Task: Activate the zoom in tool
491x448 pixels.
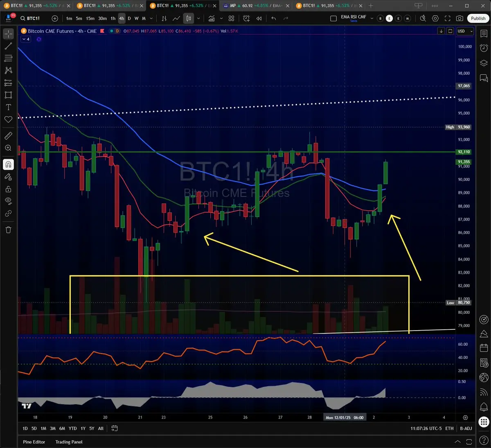Action: click(8, 148)
